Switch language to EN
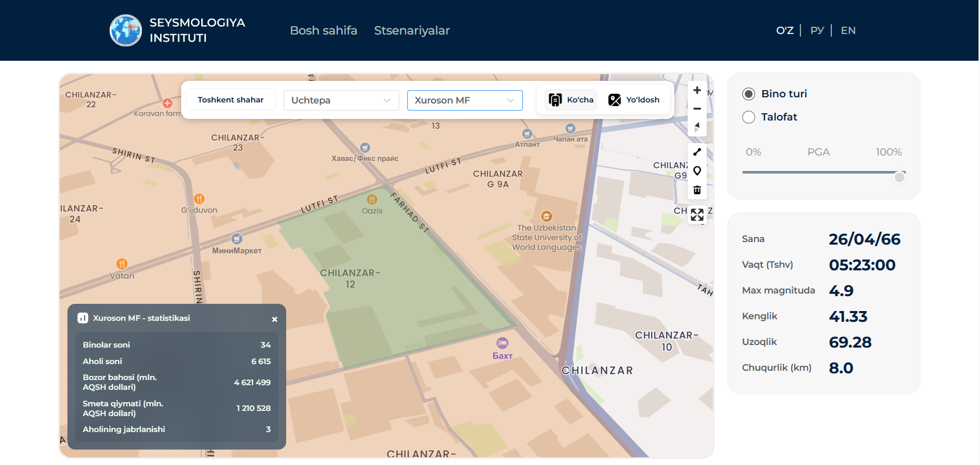The width and height of the screenshot is (980, 465). pos(848,30)
